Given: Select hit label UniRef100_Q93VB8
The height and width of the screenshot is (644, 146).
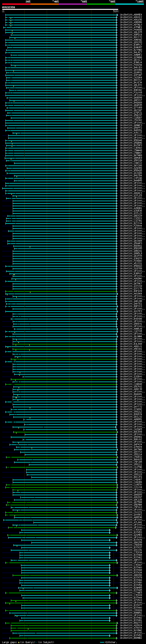Looking at the screenshot, I should coord(131,70).
